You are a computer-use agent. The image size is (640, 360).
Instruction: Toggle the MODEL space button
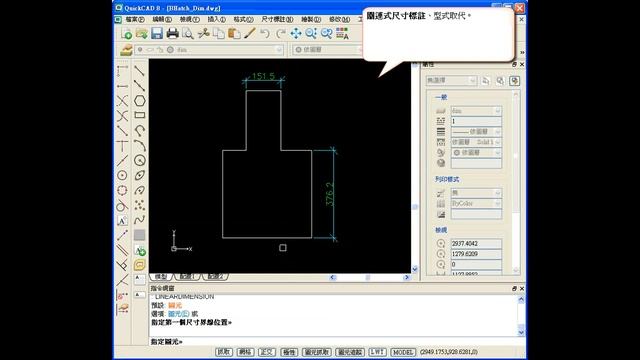click(403, 352)
